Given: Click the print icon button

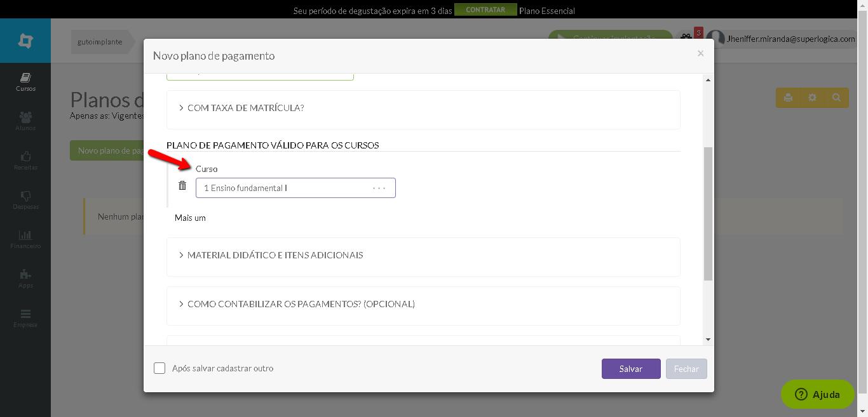Looking at the screenshot, I should pos(788,98).
